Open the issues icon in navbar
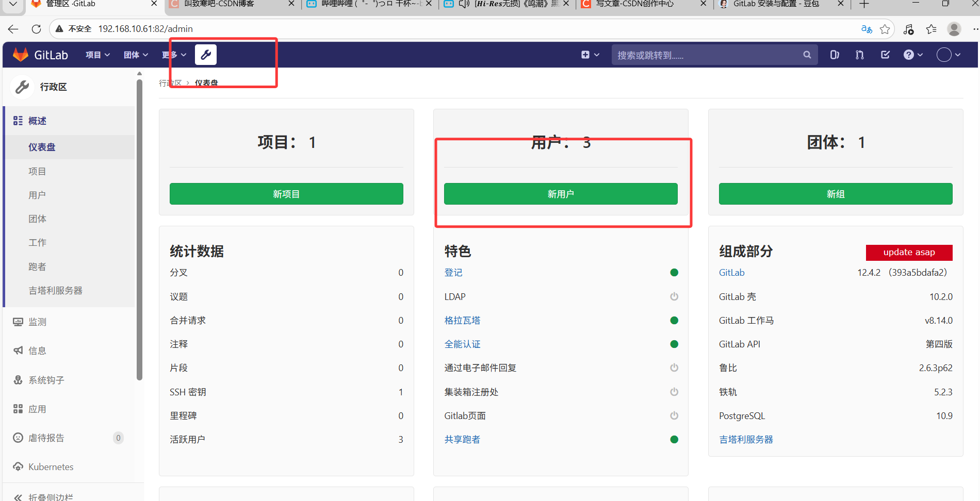This screenshot has height=501, width=980. pos(834,55)
